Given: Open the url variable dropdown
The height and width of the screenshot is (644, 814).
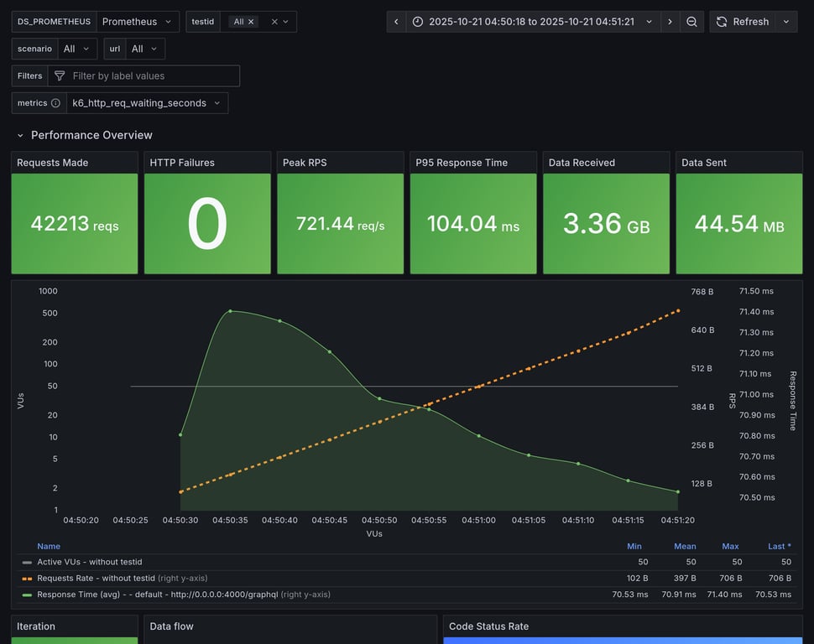Looking at the screenshot, I should pyautogui.click(x=144, y=49).
